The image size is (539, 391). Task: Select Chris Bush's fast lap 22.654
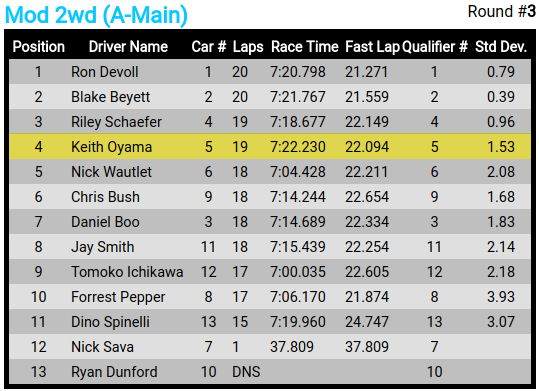tap(367, 197)
